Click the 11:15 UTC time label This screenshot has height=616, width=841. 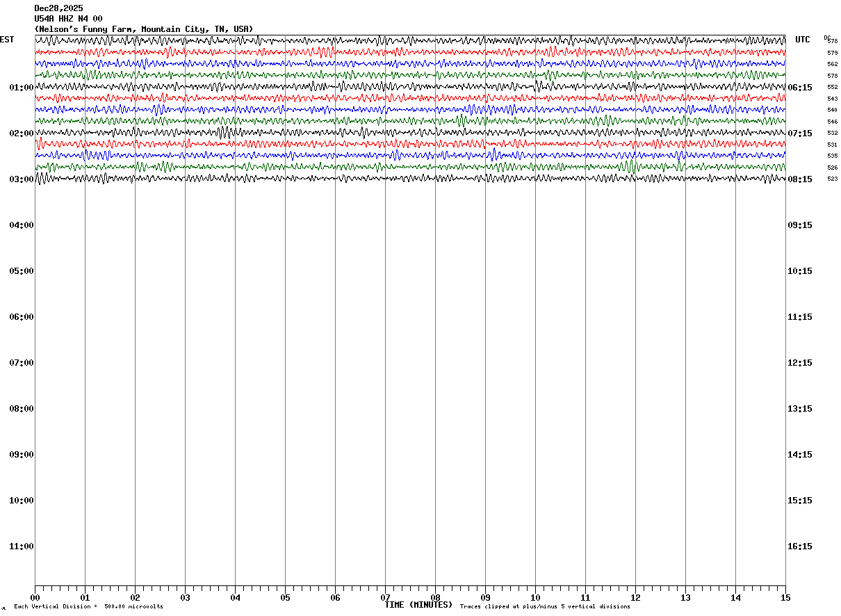800,317
